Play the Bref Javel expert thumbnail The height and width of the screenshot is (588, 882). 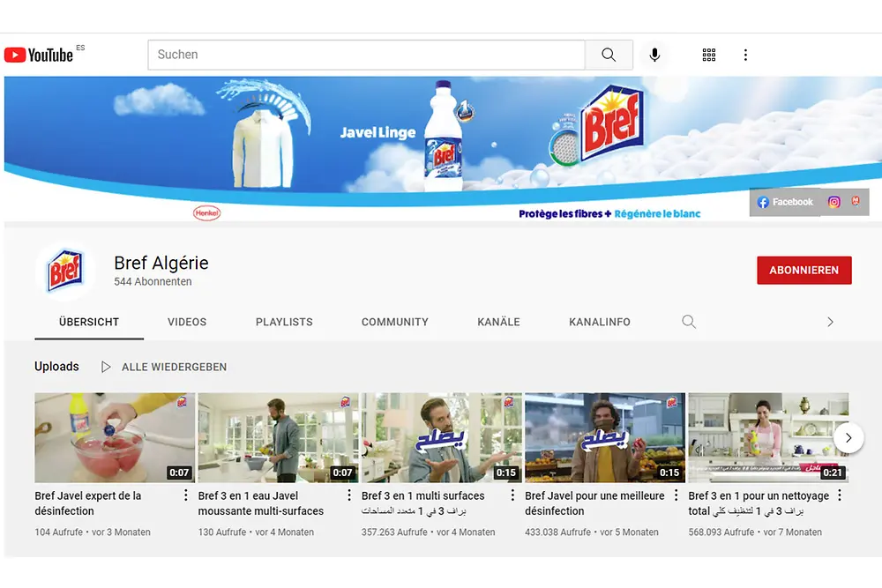click(x=115, y=437)
